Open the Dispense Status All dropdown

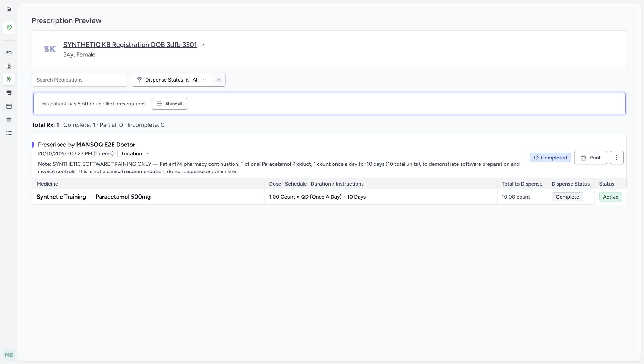[x=199, y=80]
